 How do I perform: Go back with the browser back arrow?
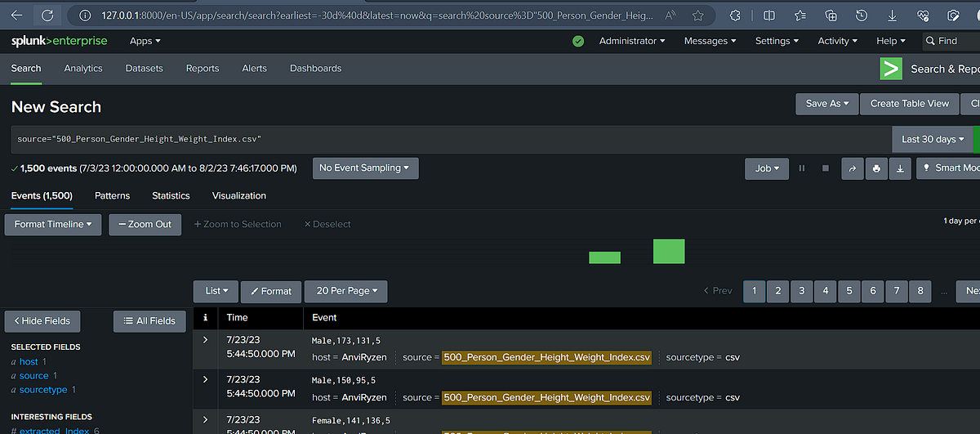click(x=16, y=15)
